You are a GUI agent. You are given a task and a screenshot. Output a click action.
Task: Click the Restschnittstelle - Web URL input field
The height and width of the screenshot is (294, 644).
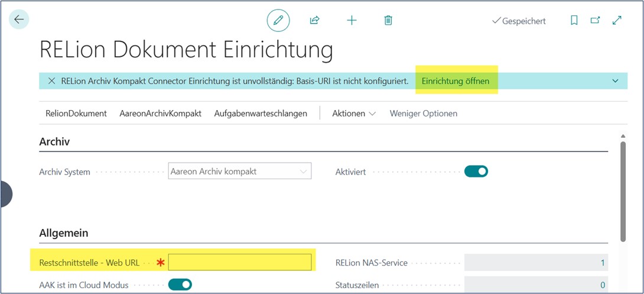coord(240,262)
